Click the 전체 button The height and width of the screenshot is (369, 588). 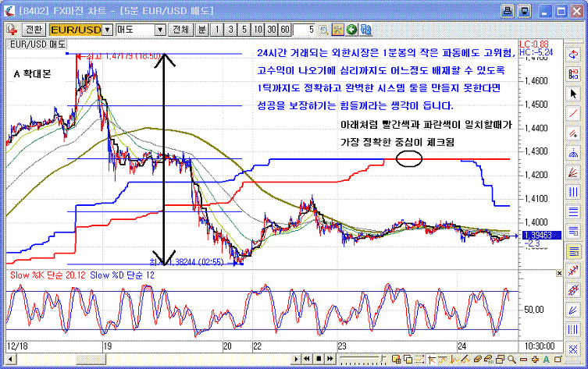180,29
